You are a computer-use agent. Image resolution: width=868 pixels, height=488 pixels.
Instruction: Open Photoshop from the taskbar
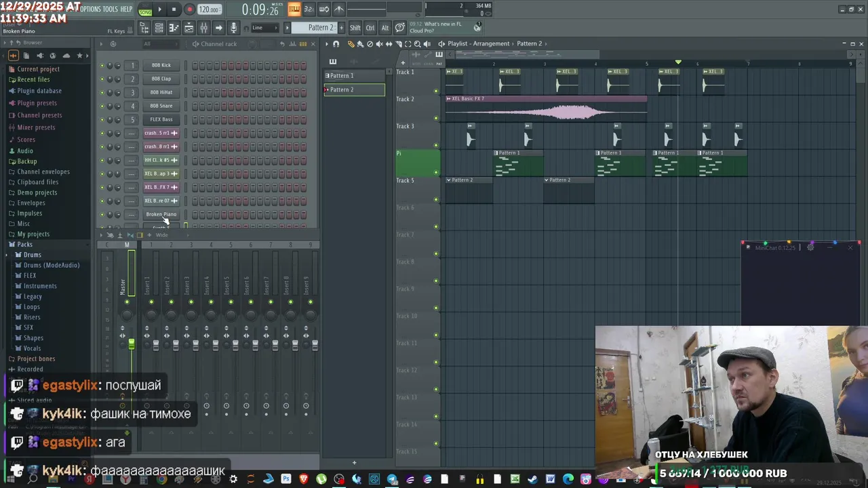pos(285,479)
